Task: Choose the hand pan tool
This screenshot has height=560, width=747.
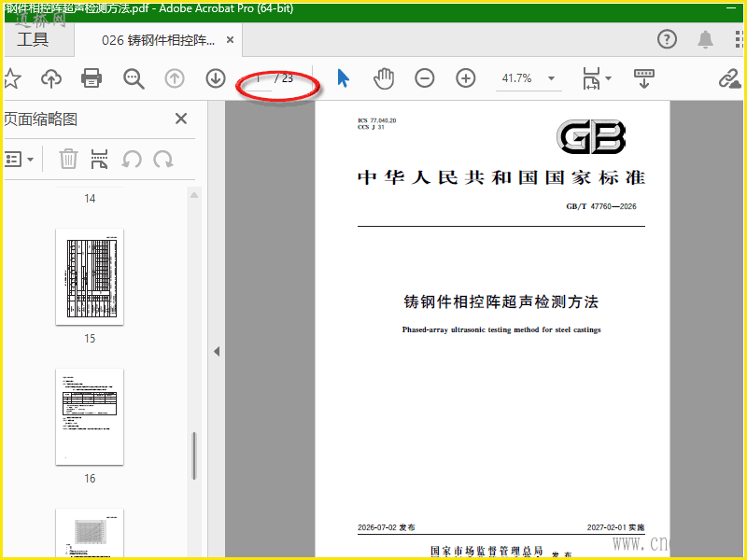Action: 384,78
